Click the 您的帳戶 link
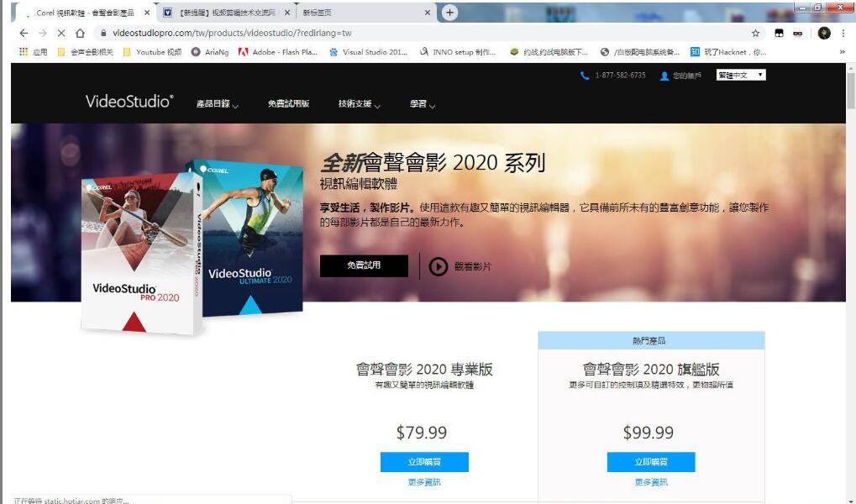 coord(687,76)
